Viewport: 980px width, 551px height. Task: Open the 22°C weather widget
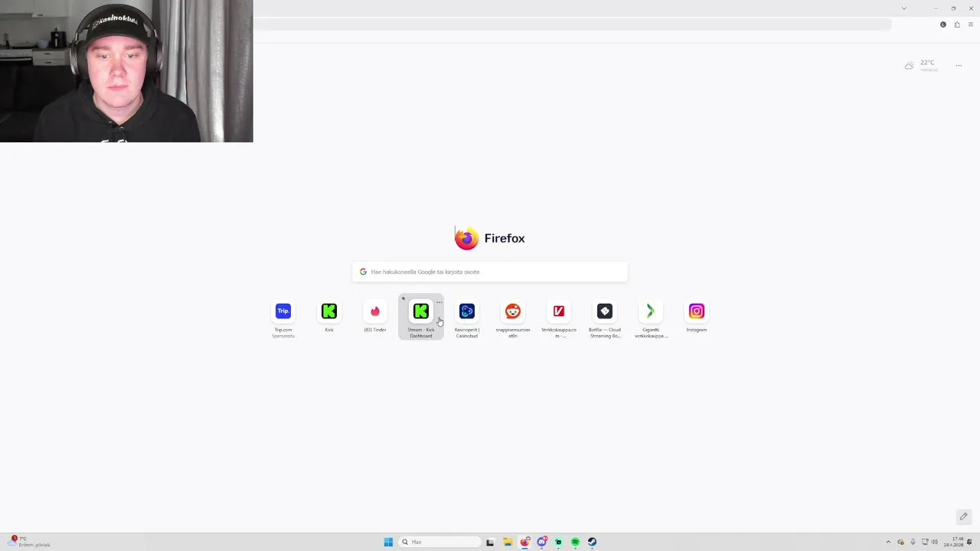tap(922, 66)
